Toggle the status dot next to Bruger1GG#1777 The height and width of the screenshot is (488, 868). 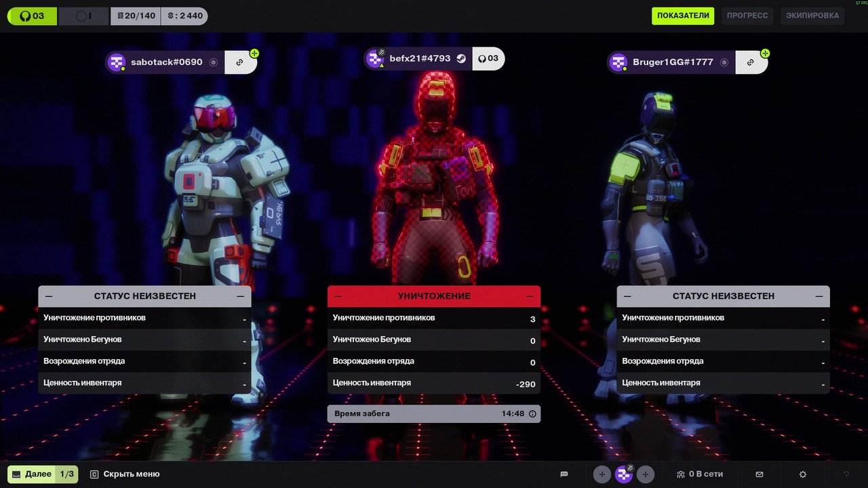tap(724, 62)
